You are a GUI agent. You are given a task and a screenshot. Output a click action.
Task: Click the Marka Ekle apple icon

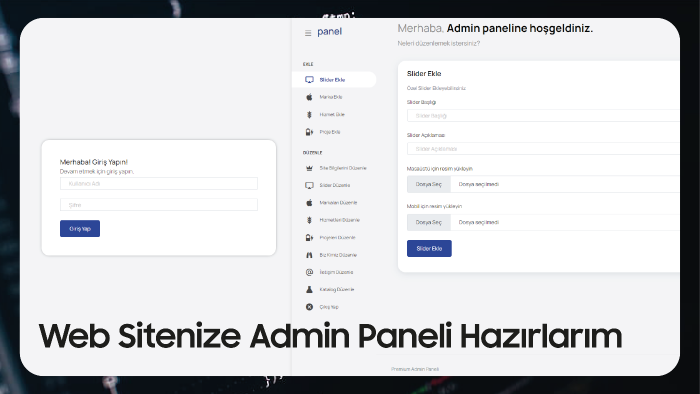tap(309, 97)
